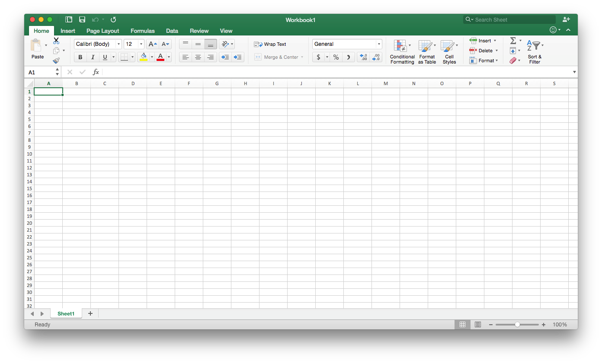The image size is (602, 364).
Task: Click the Increase Decimal icon
Action: (x=363, y=57)
